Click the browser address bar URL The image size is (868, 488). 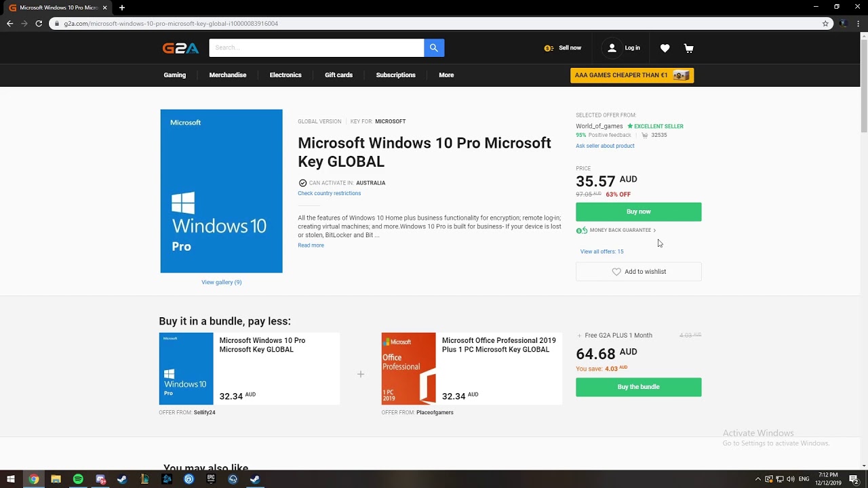pos(171,23)
